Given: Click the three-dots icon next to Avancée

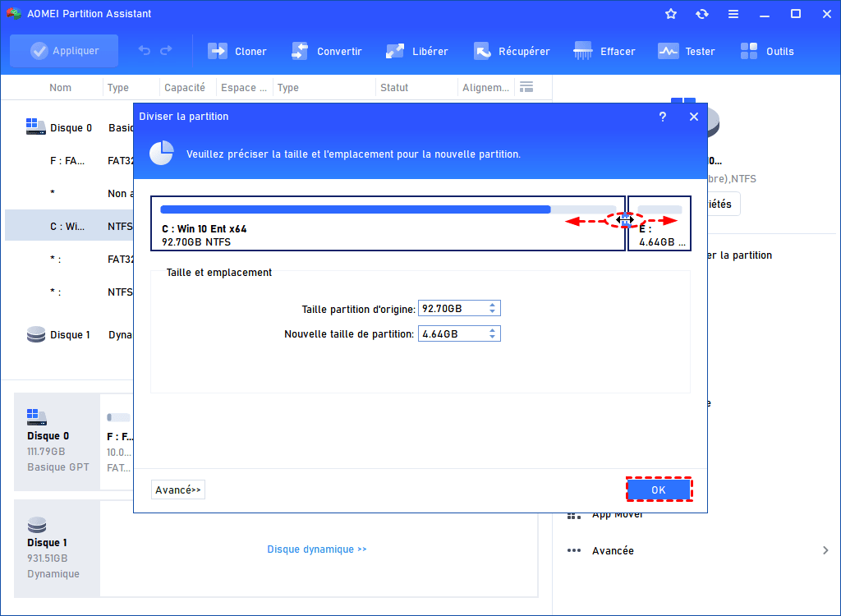Looking at the screenshot, I should pos(574,550).
